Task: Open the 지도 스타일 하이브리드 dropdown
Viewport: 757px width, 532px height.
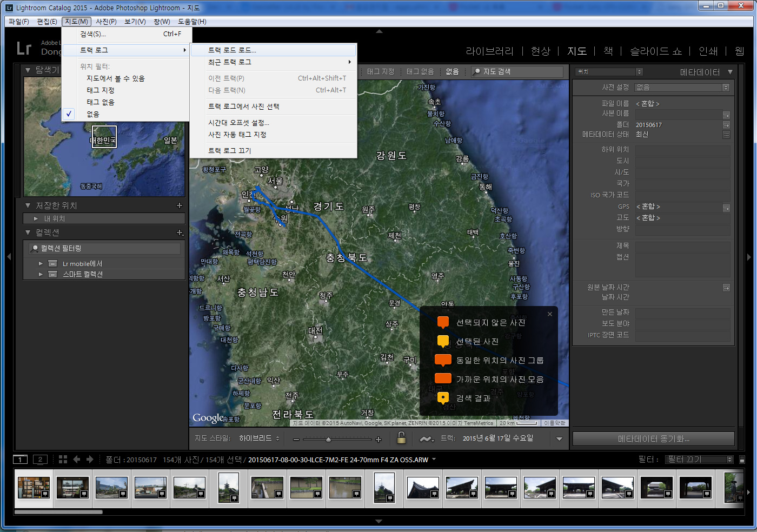Action: 259,438
